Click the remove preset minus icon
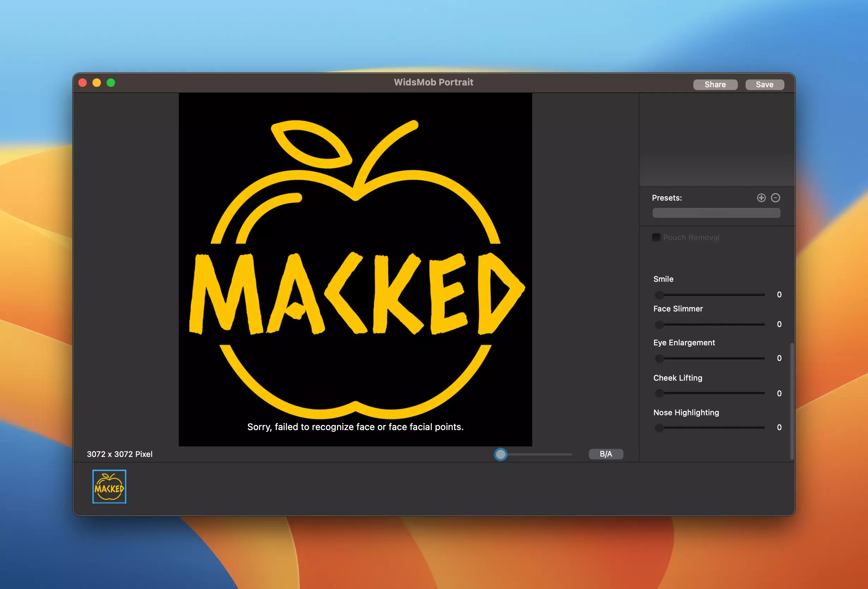This screenshot has width=868, height=589. pos(775,198)
